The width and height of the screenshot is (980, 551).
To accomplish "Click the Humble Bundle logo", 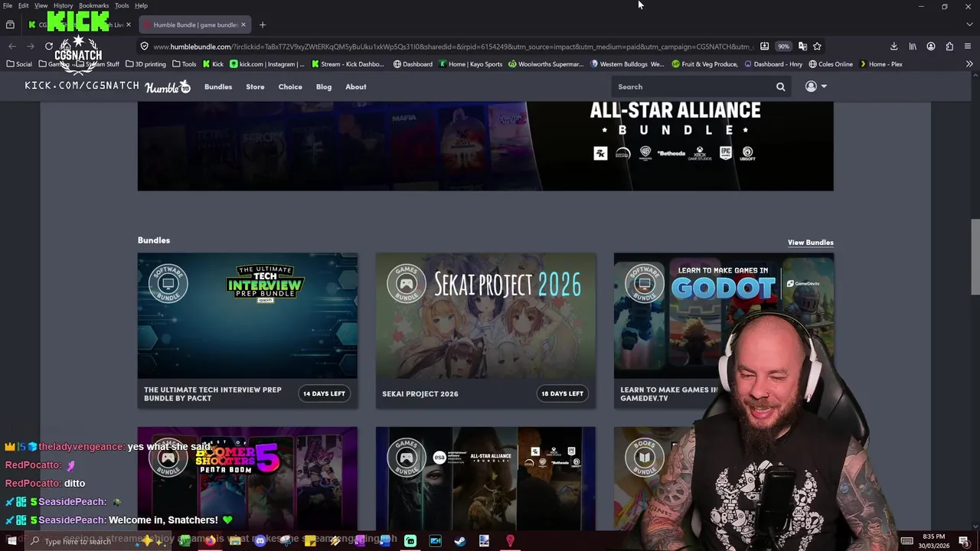I will tap(168, 86).
